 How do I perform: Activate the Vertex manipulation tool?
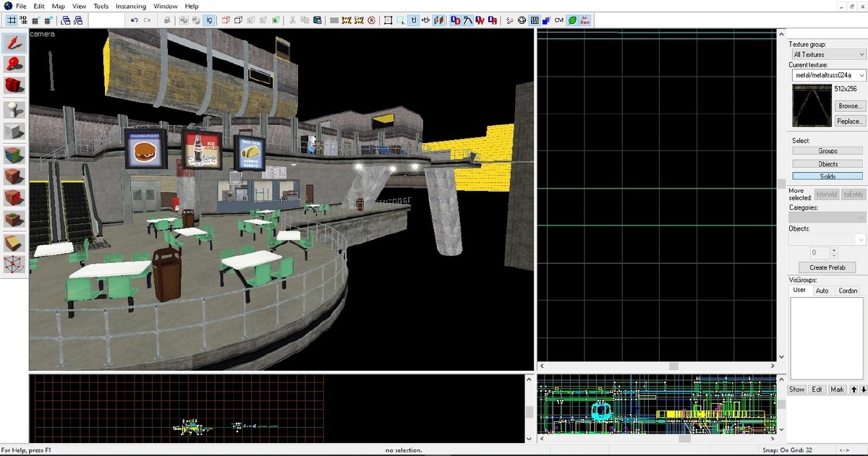tap(14, 264)
